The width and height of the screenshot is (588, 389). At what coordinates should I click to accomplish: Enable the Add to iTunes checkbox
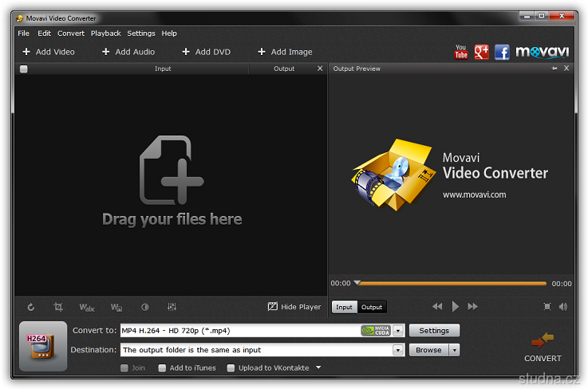click(x=163, y=368)
